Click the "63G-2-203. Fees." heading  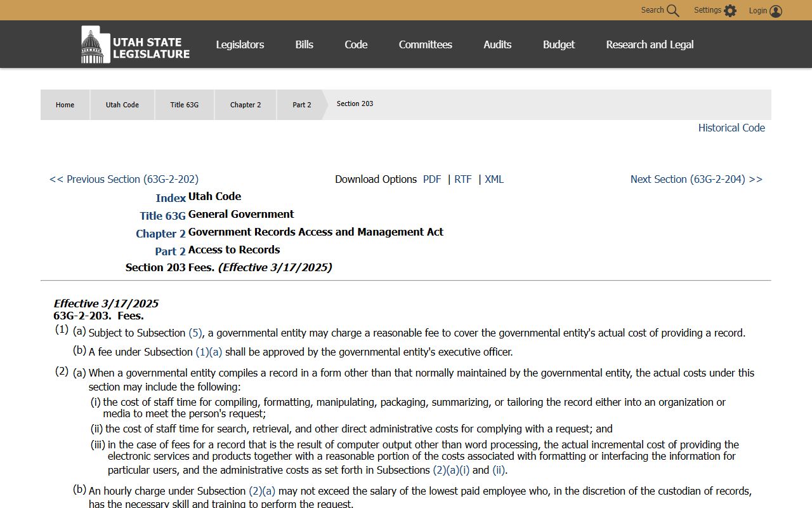pos(98,316)
